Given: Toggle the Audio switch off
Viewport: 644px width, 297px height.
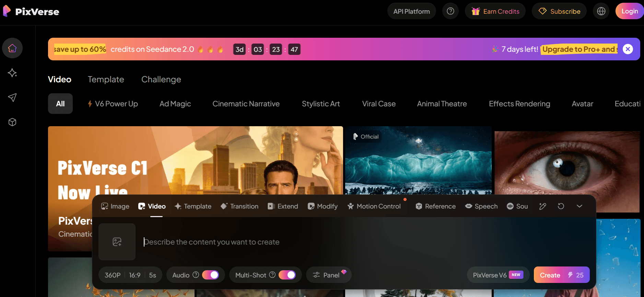Looking at the screenshot, I should (210, 275).
